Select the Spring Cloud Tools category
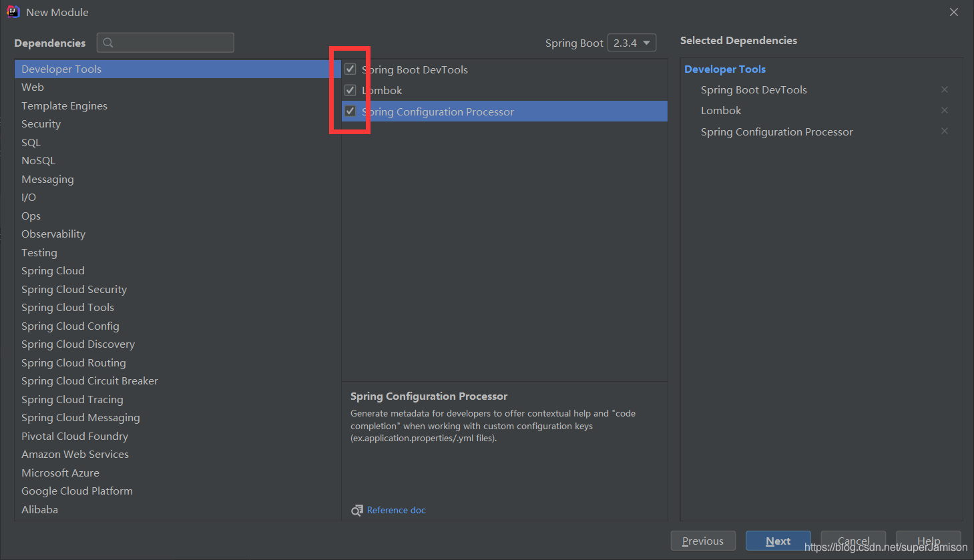 pyautogui.click(x=178, y=308)
